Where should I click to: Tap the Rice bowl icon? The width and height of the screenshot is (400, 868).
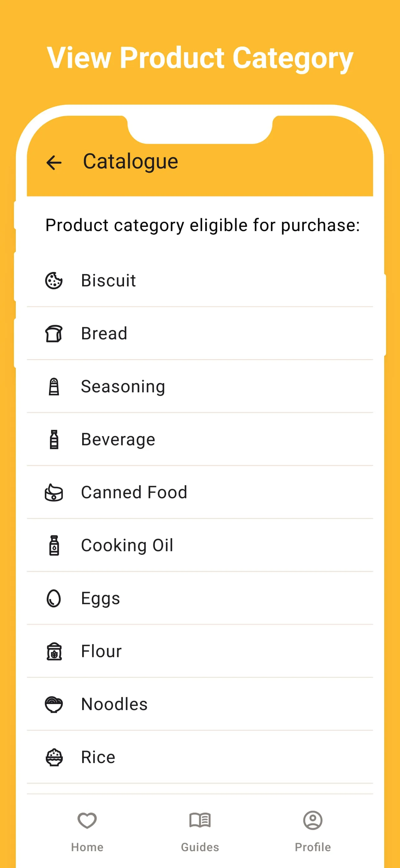[x=54, y=757]
